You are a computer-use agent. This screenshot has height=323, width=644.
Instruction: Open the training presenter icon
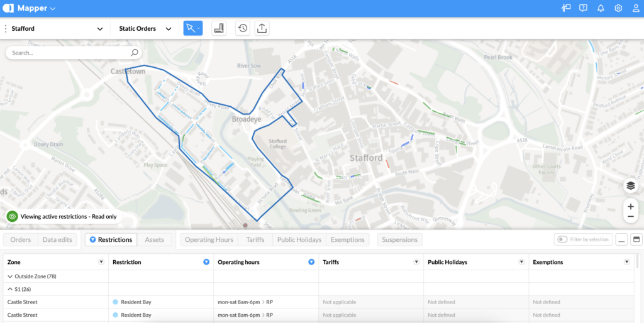(566, 8)
